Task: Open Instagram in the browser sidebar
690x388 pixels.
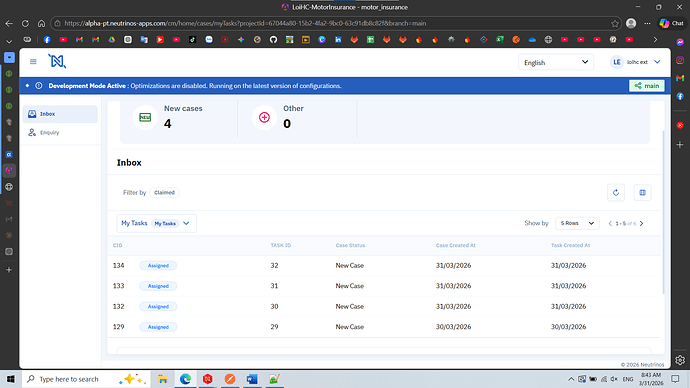Action: 680,60
